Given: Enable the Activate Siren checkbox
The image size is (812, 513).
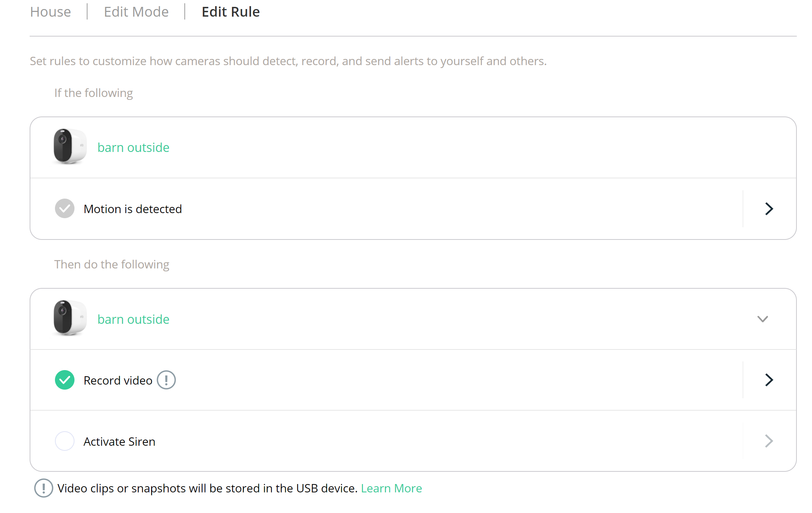Looking at the screenshot, I should pyautogui.click(x=65, y=441).
